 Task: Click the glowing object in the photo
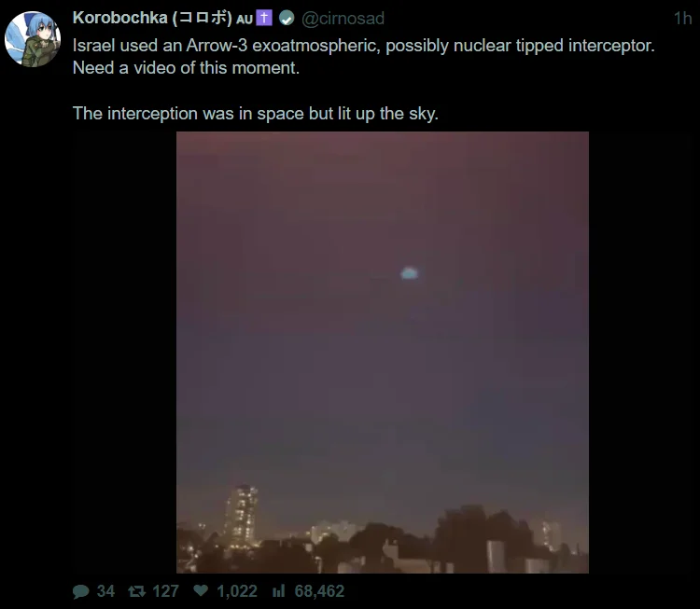tap(409, 273)
